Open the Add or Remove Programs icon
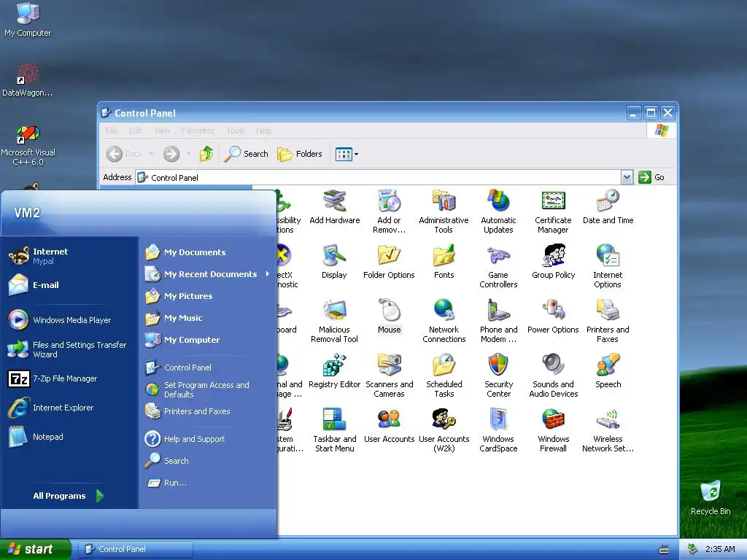 coord(390,212)
